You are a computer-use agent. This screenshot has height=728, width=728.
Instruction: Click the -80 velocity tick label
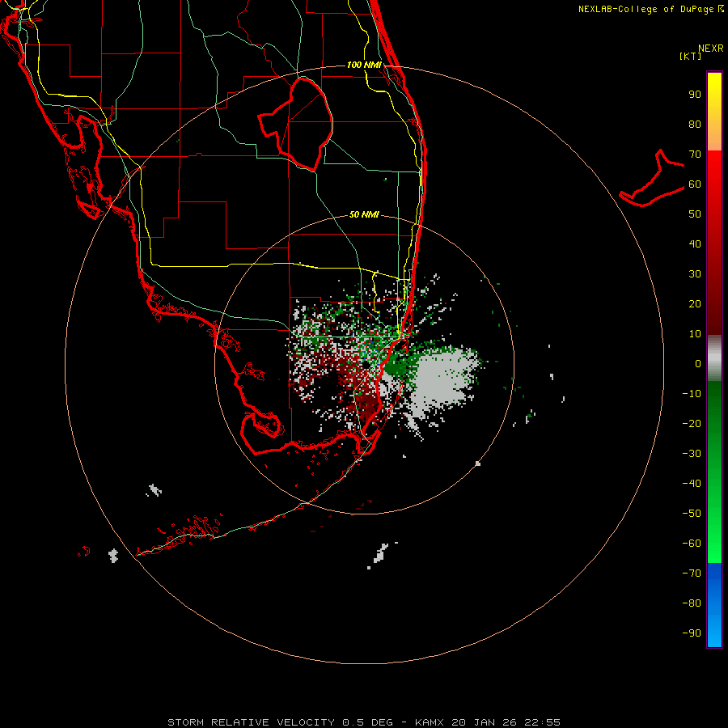pyautogui.click(x=692, y=603)
